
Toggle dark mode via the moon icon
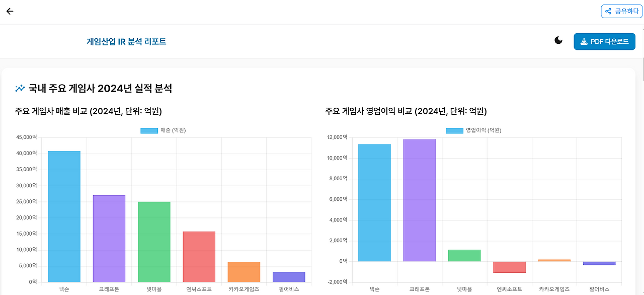[x=558, y=40]
